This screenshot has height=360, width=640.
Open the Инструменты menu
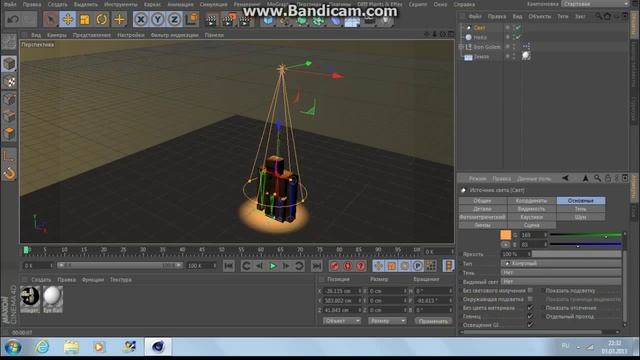[x=121, y=4]
